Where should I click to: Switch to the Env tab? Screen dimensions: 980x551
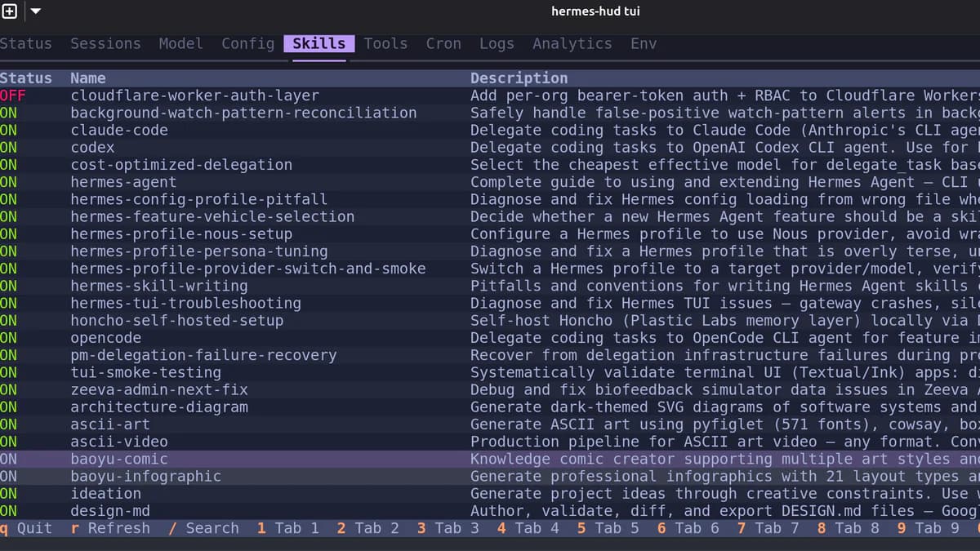(x=643, y=44)
